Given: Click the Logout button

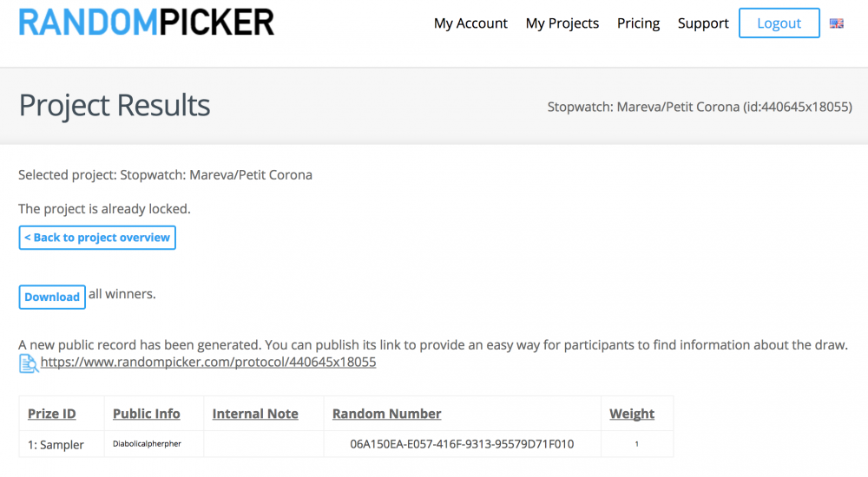Looking at the screenshot, I should click(779, 23).
